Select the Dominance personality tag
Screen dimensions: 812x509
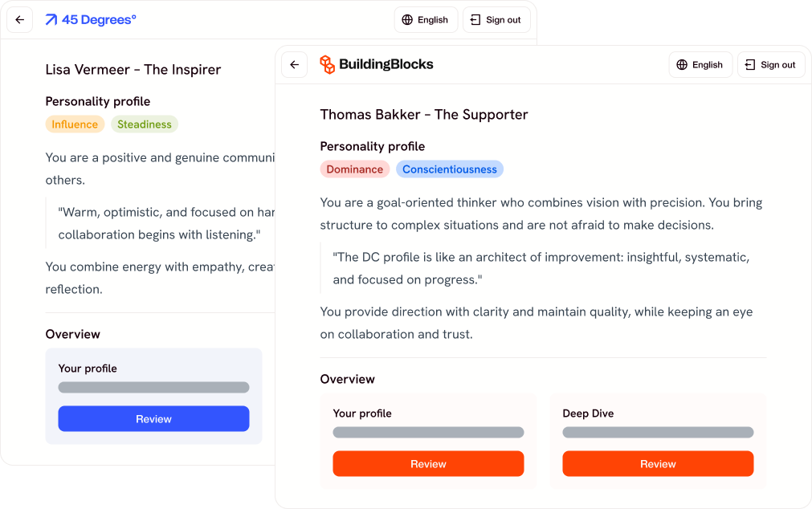click(x=354, y=169)
